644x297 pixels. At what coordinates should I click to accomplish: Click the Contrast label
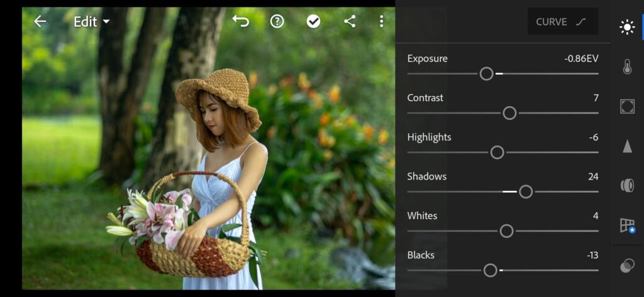[x=425, y=98]
